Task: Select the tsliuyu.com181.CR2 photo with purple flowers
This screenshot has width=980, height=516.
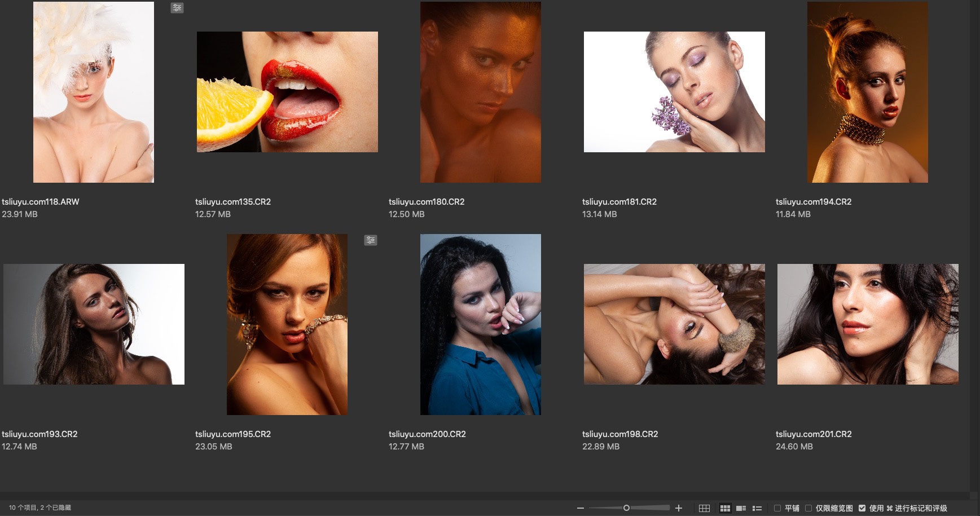Action: point(674,92)
